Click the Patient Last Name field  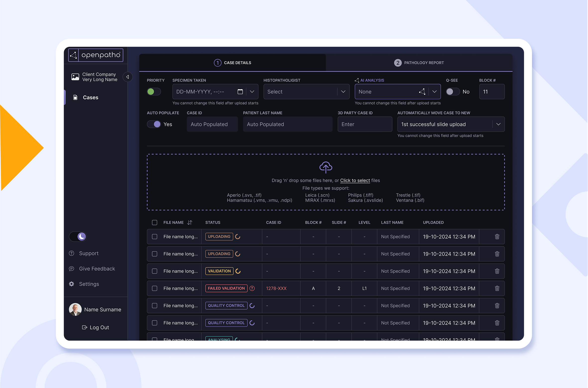288,124
